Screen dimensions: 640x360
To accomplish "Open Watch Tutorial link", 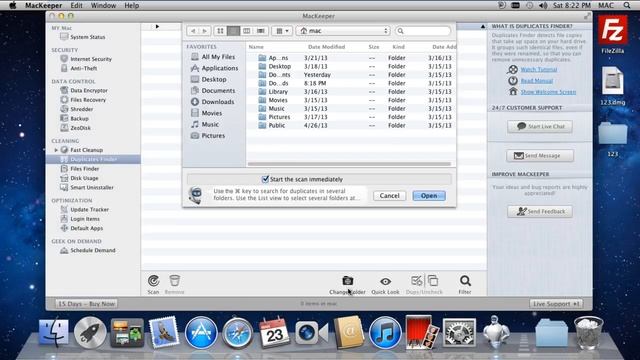I will (x=538, y=69).
